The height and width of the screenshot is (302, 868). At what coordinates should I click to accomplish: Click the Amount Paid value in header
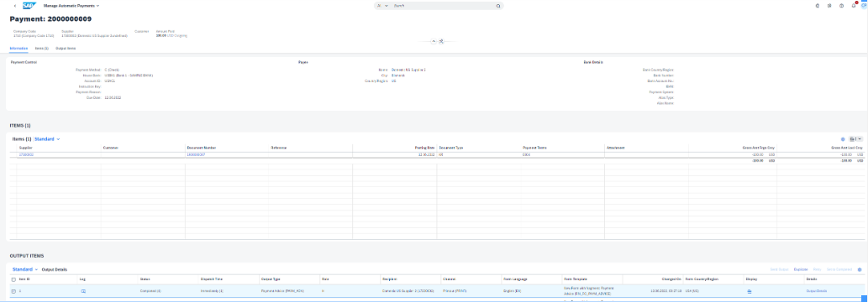pos(171,35)
